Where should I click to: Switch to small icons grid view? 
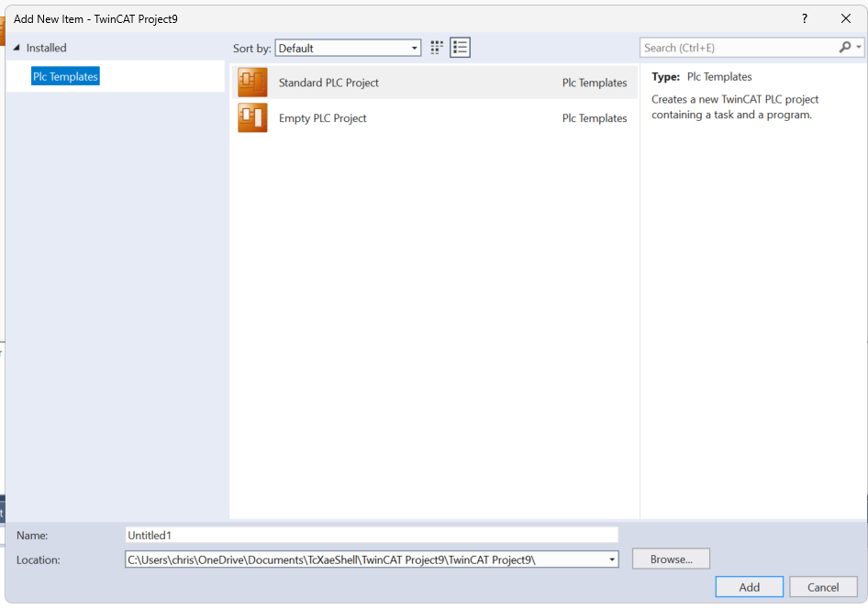[437, 48]
